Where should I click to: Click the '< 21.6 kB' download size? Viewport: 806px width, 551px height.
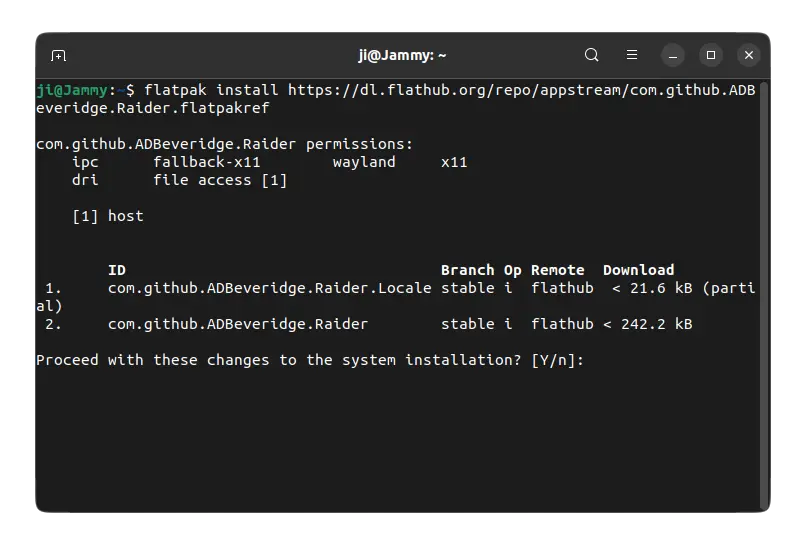click(x=652, y=288)
